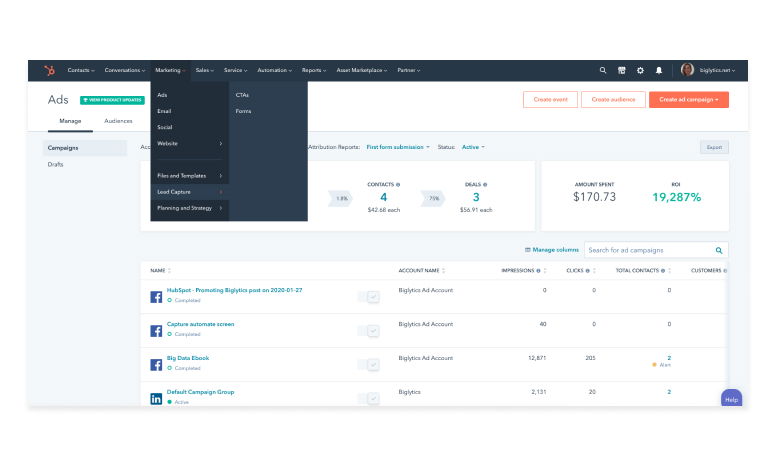The image size is (776, 466).
Task: Open the Reports nav dropdown
Action: click(314, 70)
